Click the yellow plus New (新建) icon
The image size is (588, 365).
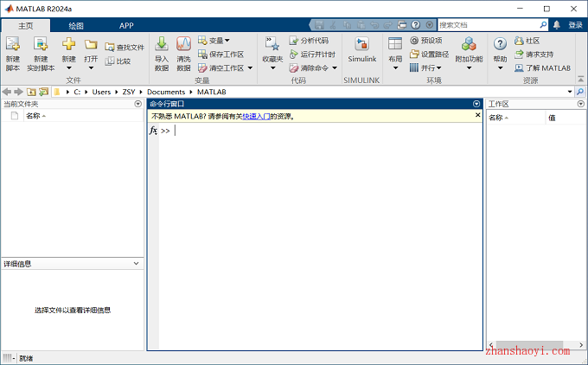[x=68, y=44]
